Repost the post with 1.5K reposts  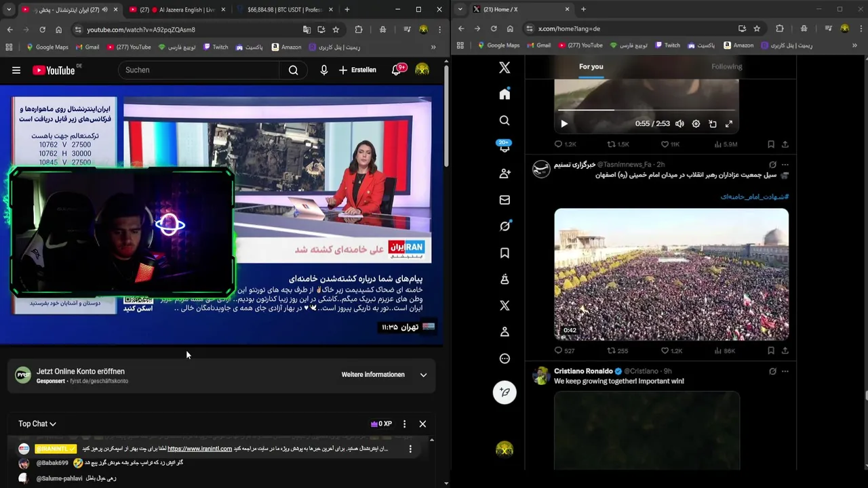[x=618, y=144]
